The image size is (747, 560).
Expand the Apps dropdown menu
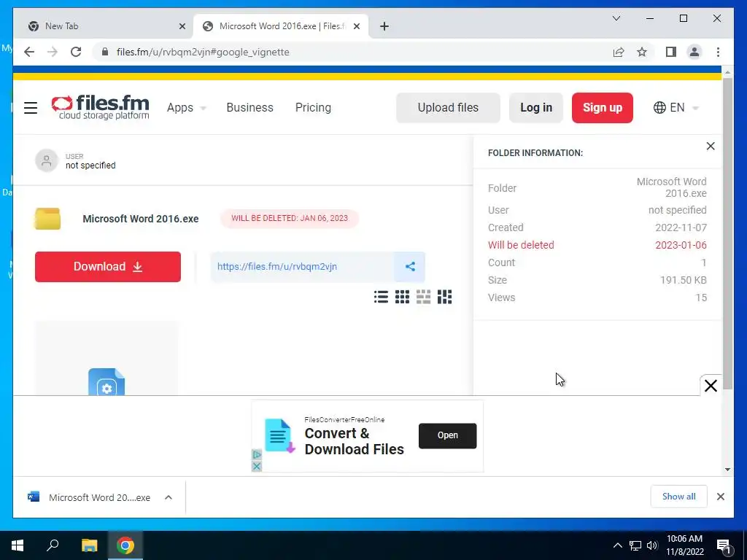186,108
